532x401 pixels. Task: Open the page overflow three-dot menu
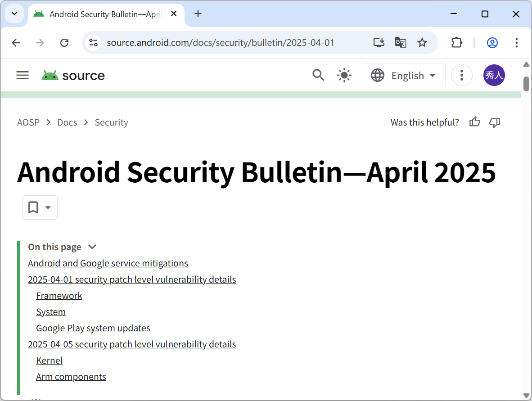462,75
